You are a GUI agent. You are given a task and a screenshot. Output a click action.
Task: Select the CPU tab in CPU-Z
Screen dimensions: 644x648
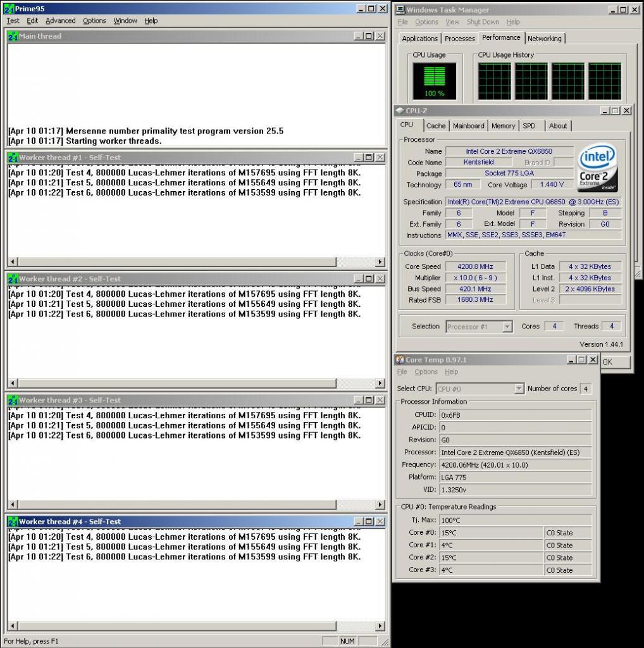pos(407,125)
